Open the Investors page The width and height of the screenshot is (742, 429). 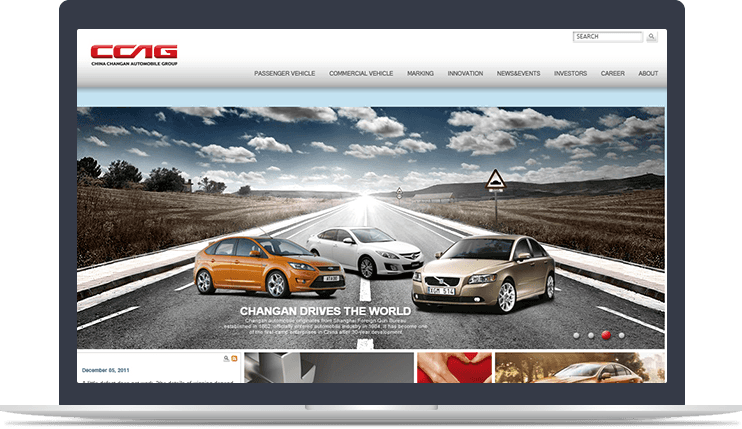tap(570, 74)
